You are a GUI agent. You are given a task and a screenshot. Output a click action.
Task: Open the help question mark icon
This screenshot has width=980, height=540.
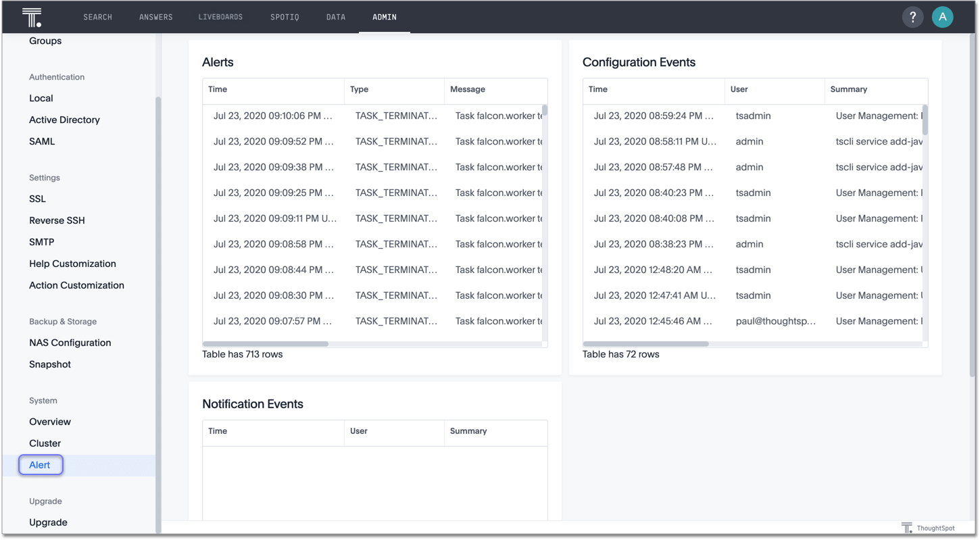912,17
